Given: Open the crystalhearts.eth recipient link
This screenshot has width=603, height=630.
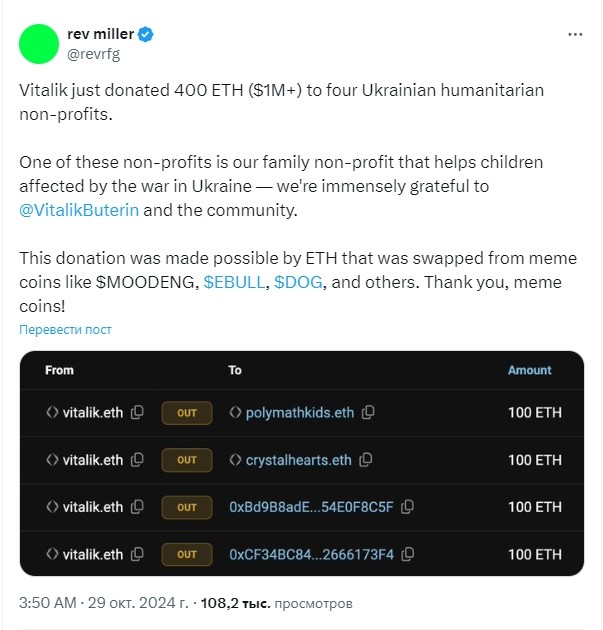Looking at the screenshot, I should 298,460.
